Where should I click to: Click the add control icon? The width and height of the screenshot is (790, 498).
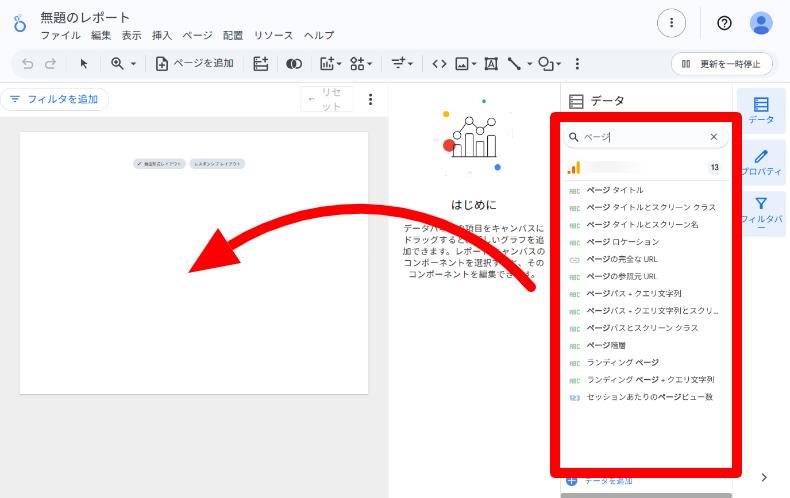click(398, 64)
